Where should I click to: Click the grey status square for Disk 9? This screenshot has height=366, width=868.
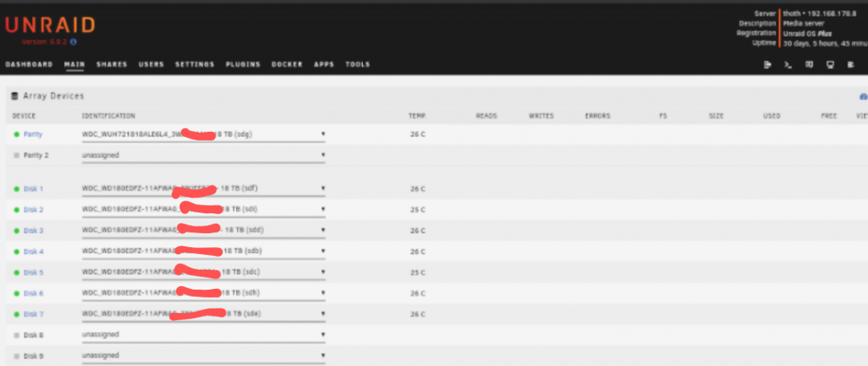[16, 356]
